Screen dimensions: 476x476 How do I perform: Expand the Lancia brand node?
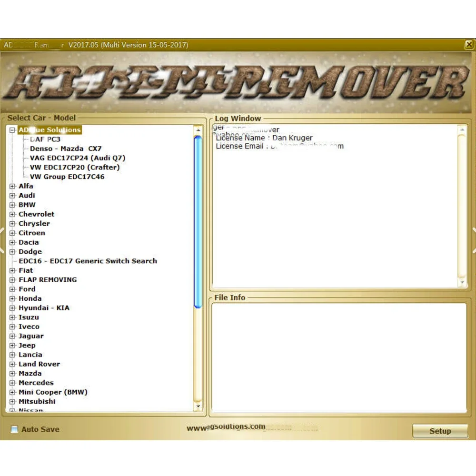point(12,355)
